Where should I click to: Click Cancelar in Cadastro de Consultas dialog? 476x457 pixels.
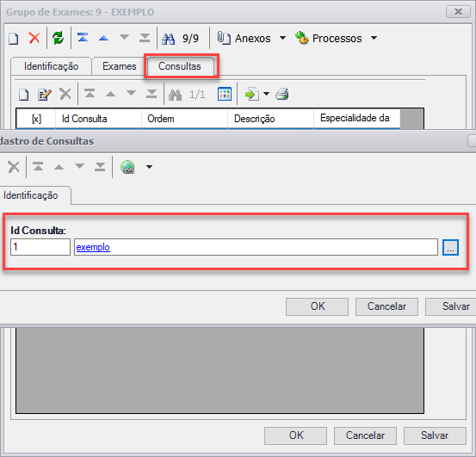pos(386,306)
